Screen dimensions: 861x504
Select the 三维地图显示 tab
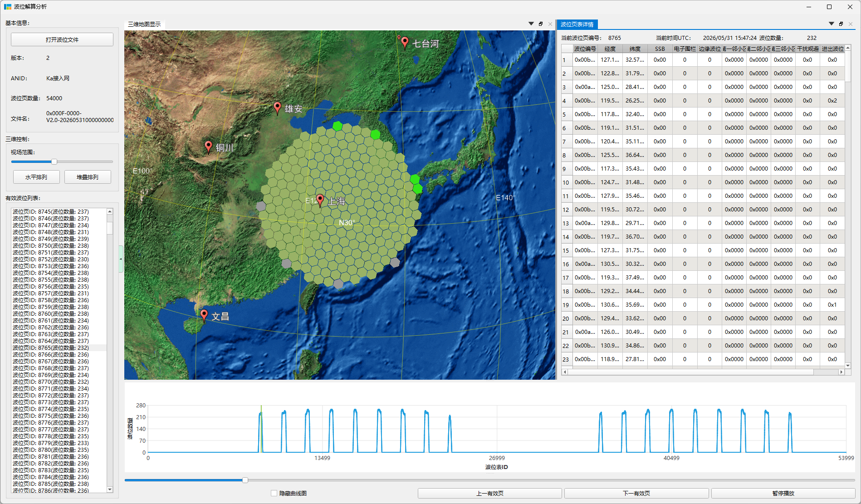pyautogui.click(x=144, y=24)
